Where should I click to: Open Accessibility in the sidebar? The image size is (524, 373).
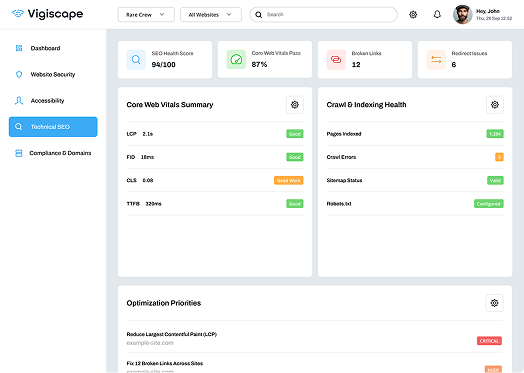(53, 101)
